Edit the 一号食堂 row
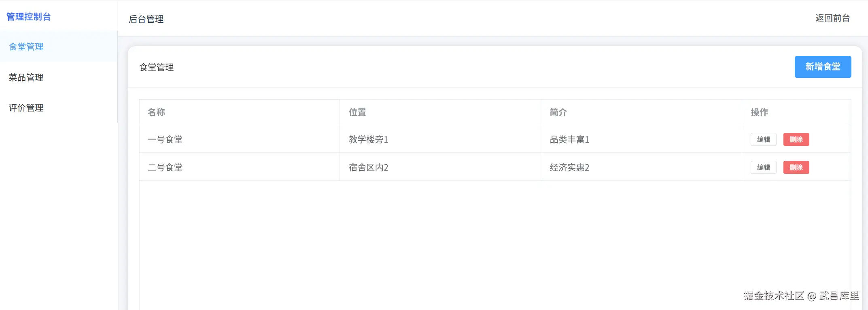The height and width of the screenshot is (310, 868). pos(763,139)
